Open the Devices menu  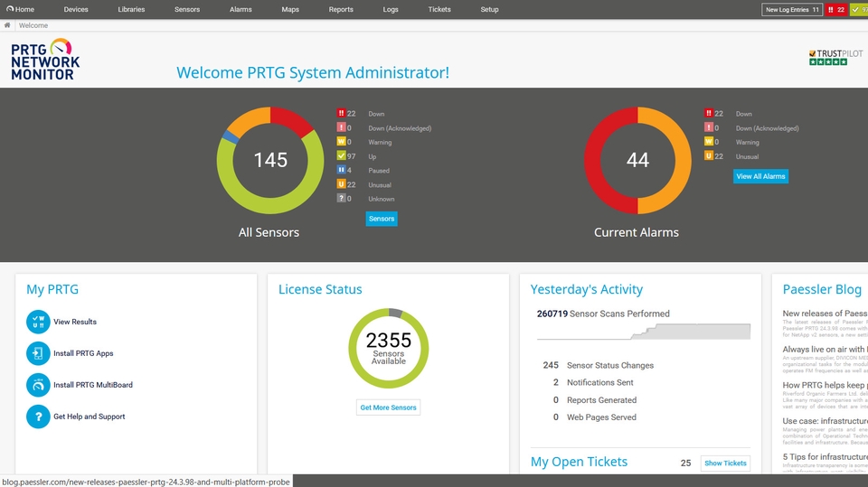pyautogui.click(x=76, y=9)
